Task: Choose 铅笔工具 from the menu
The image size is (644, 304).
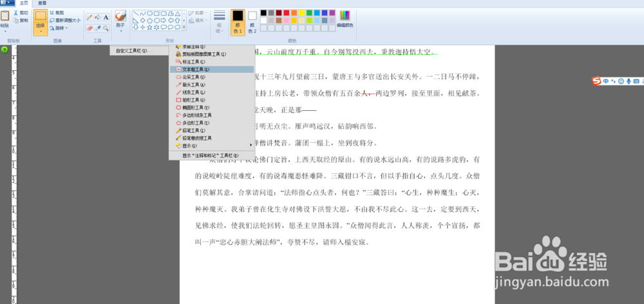Action: point(211,130)
